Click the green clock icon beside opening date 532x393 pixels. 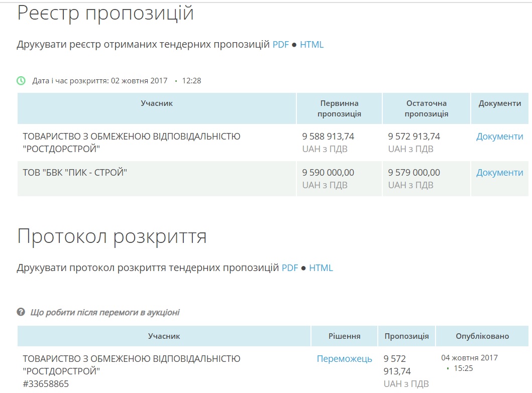[21, 80]
